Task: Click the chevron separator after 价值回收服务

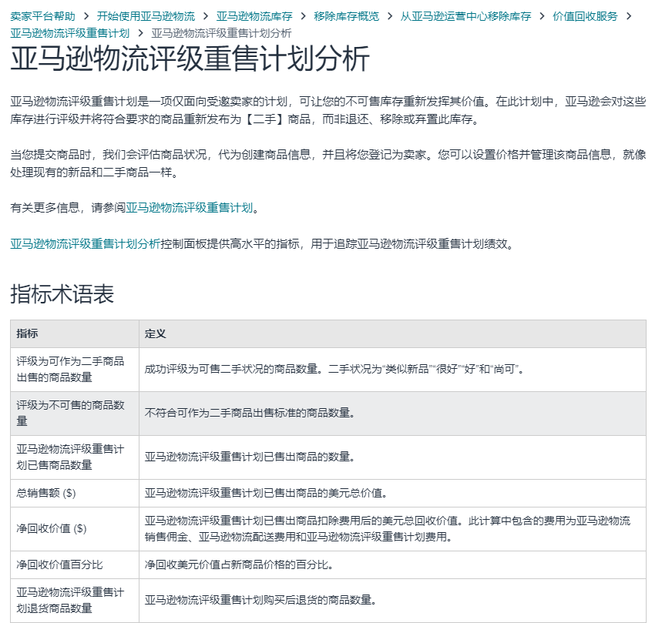Action: 629,16
